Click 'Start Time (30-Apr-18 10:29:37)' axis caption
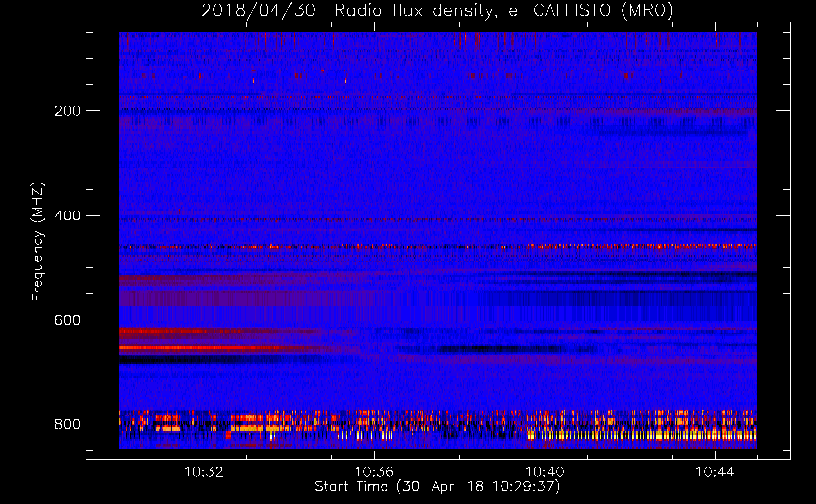Image resolution: width=816 pixels, height=504 pixels. click(x=437, y=487)
